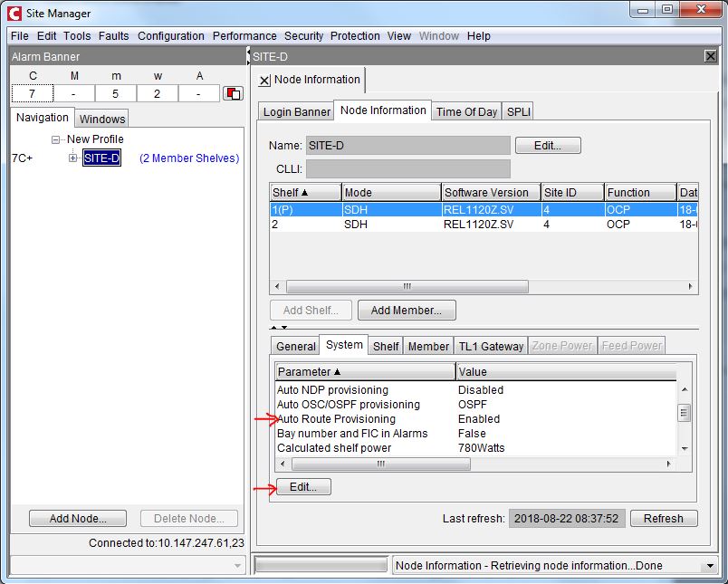Click Edit button next to Name field
This screenshot has width=728, height=584.
548,145
